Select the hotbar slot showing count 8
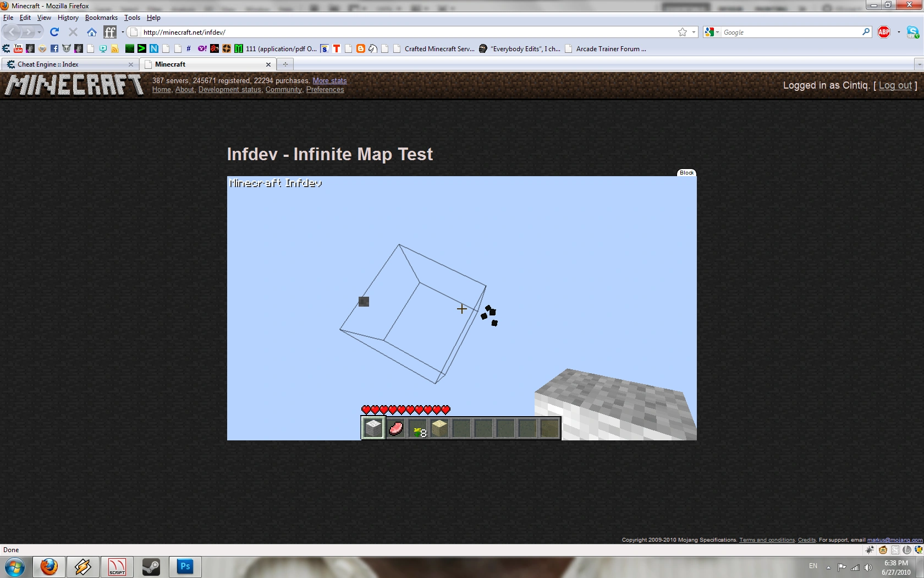The width and height of the screenshot is (924, 578). click(x=417, y=428)
